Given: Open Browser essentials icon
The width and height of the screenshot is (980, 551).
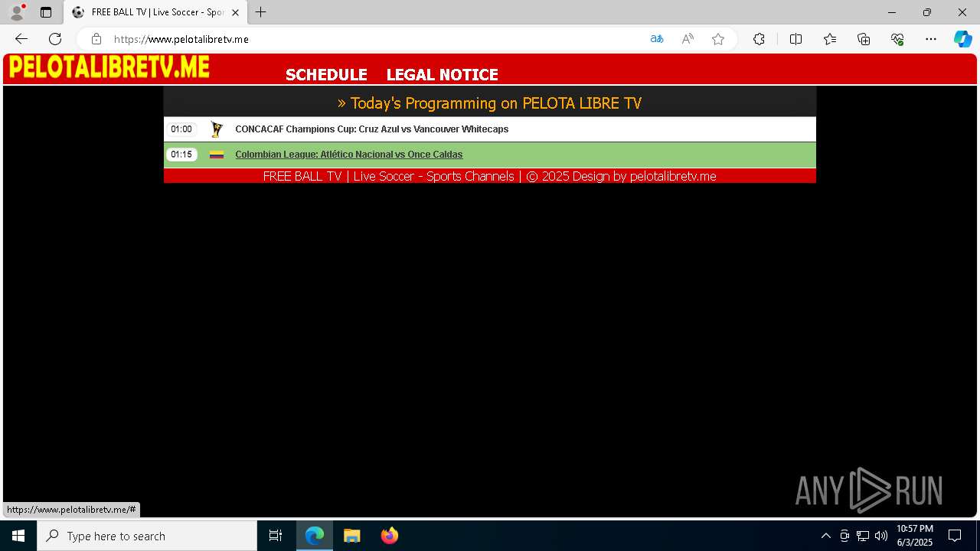Looking at the screenshot, I should 897,39.
